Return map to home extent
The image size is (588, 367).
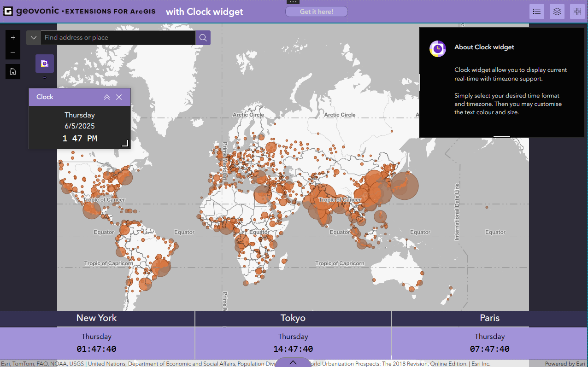click(13, 71)
